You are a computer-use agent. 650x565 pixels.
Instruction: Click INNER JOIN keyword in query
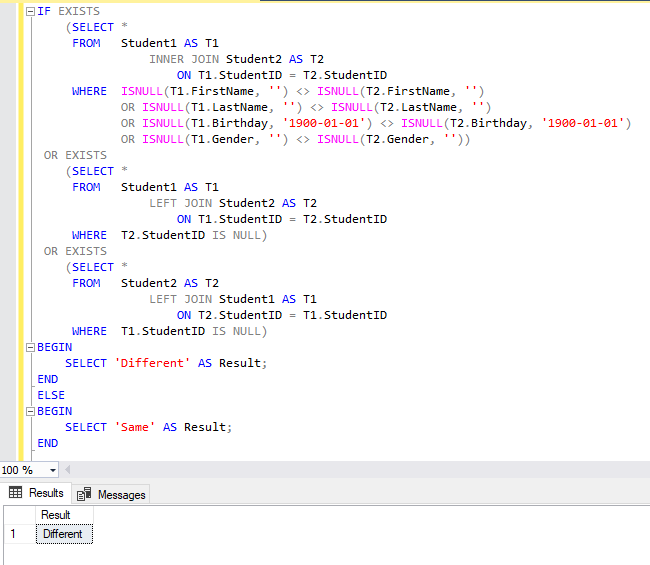184,59
